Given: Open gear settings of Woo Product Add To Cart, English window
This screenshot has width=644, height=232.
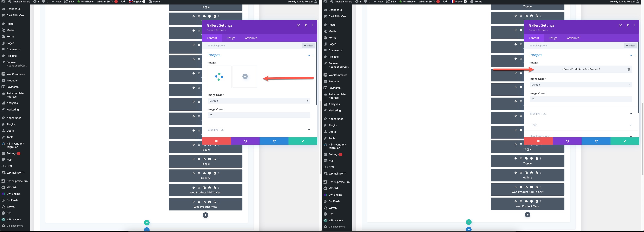Looking at the screenshot, I should pos(199,188).
